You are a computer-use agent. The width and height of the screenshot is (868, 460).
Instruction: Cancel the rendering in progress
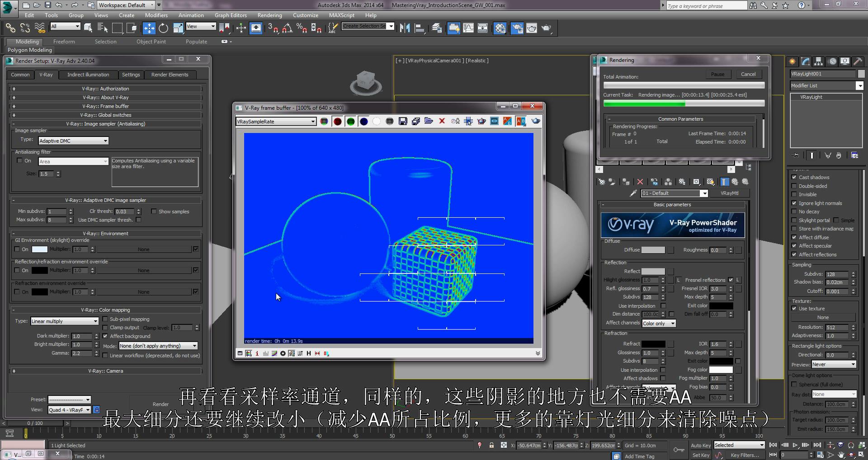pyautogui.click(x=748, y=74)
